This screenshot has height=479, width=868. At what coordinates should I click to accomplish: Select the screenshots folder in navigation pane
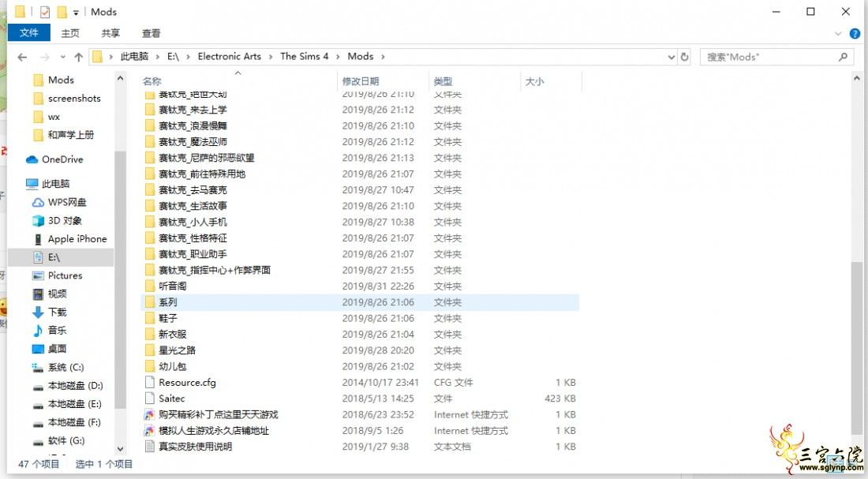point(74,99)
